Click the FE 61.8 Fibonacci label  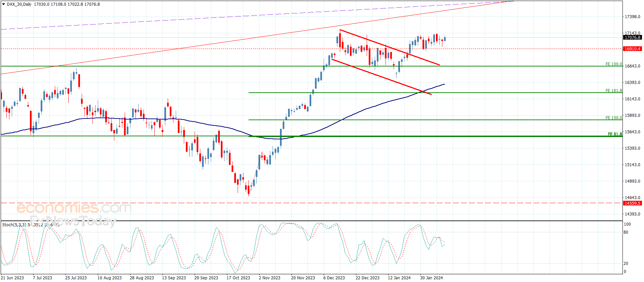(615, 134)
